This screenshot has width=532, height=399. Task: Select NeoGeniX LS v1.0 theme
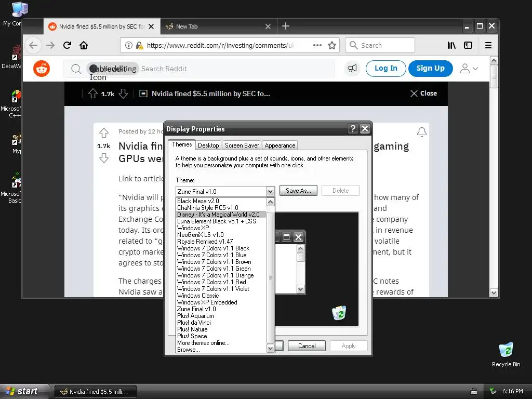tap(221, 235)
